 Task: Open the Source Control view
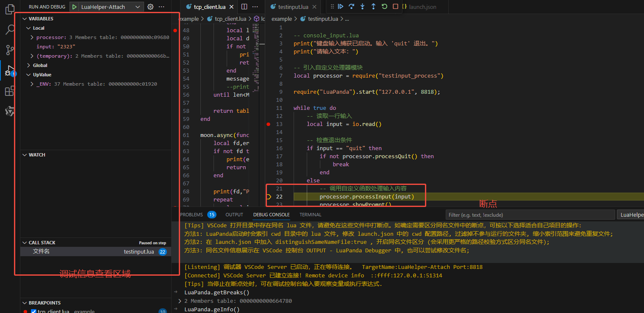point(10,50)
